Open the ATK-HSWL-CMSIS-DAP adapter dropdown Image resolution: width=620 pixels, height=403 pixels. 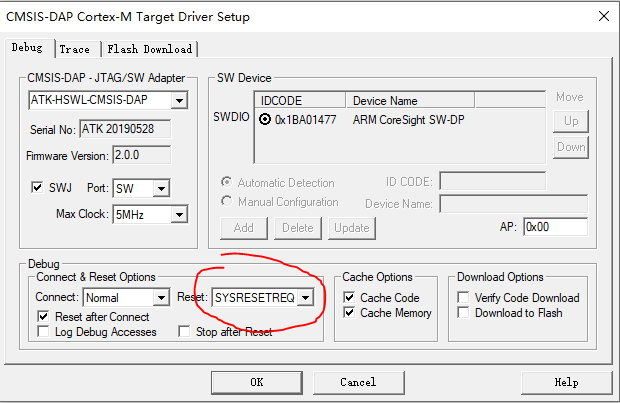coord(179,100)
